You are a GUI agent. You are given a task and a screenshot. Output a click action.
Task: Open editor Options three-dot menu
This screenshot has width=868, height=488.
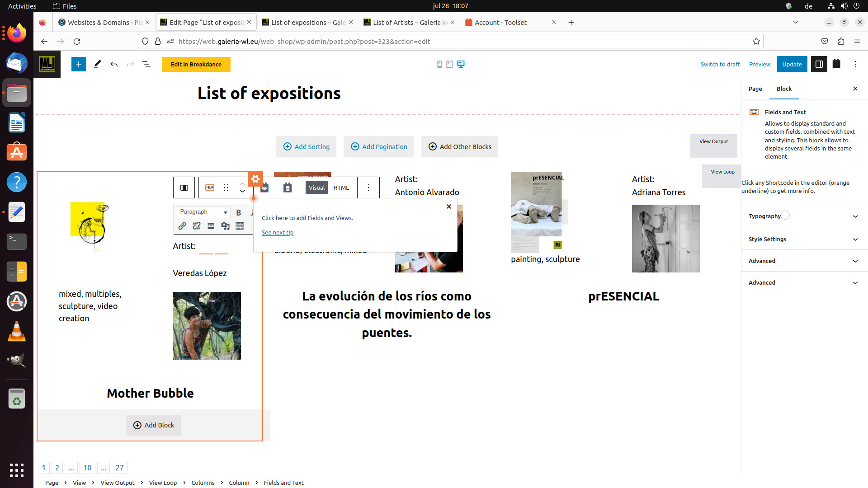click(x=855, y=64)
